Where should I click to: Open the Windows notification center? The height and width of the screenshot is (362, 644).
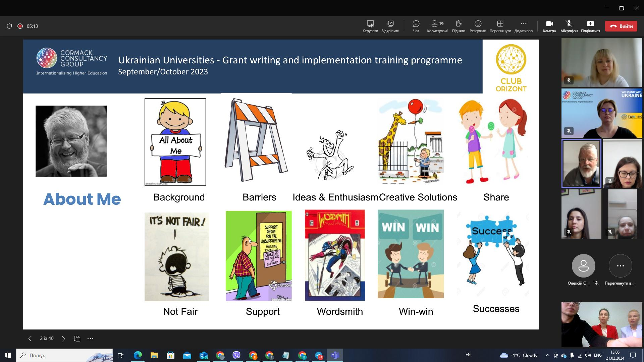tap(633, 355)
